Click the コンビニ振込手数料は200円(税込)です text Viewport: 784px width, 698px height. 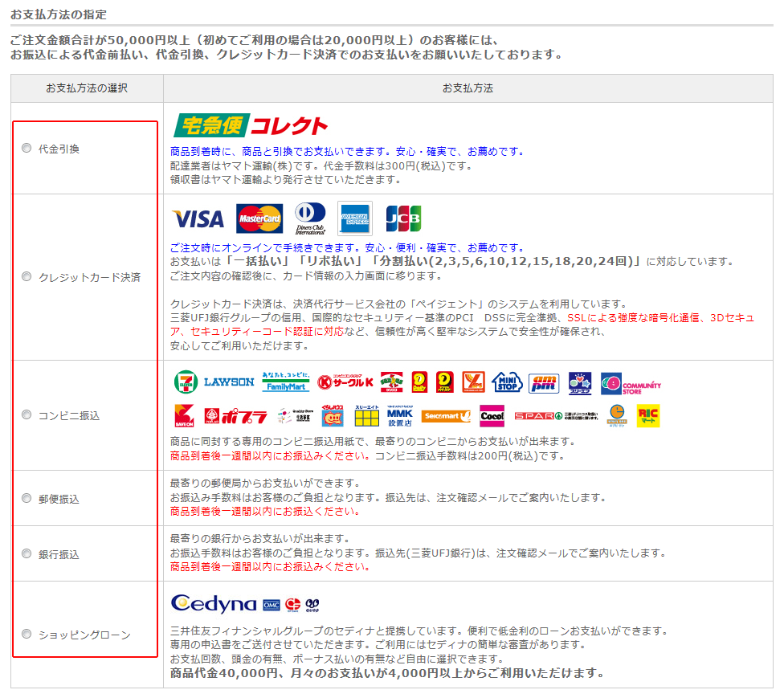[x=469, y=455]
